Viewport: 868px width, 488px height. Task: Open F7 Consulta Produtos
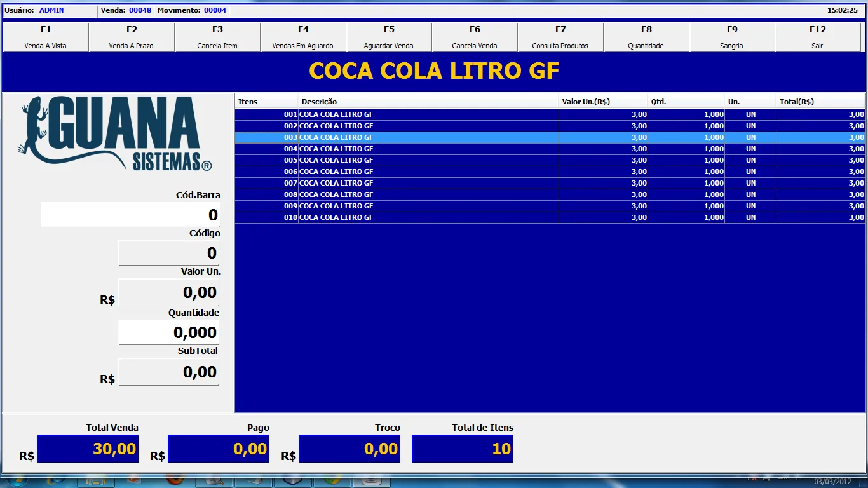pos(560,37)
